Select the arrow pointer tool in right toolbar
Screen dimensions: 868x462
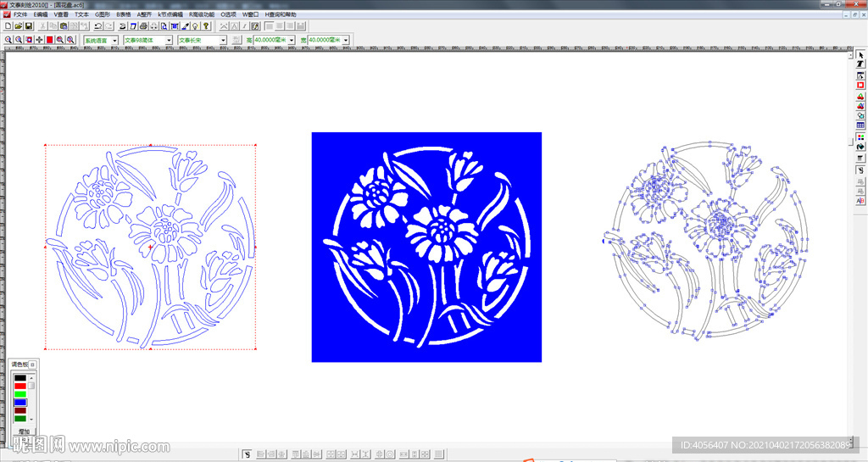(860, 55)
